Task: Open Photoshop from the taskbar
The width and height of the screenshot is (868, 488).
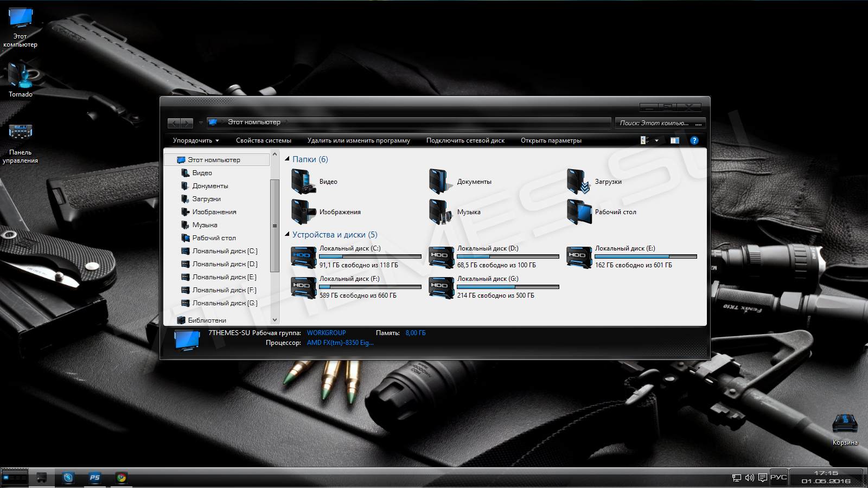Action: coord(95,478)
